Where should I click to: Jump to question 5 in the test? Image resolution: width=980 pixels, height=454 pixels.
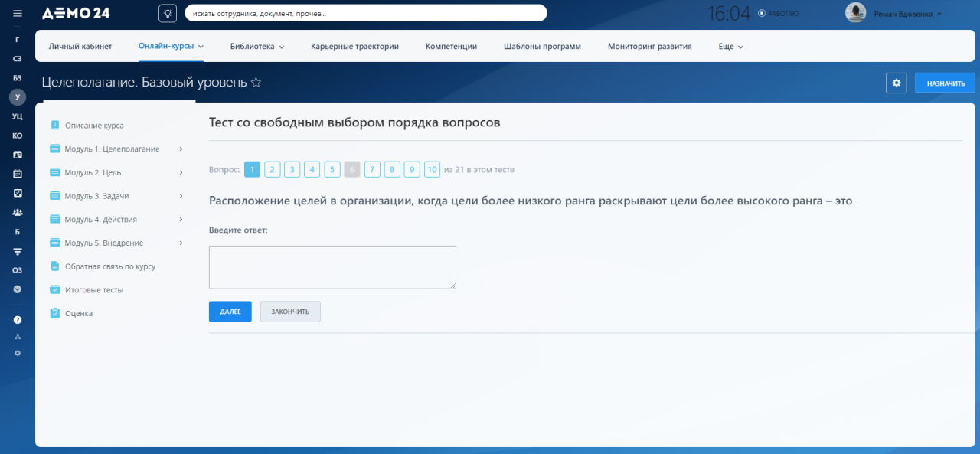point(332,170)
